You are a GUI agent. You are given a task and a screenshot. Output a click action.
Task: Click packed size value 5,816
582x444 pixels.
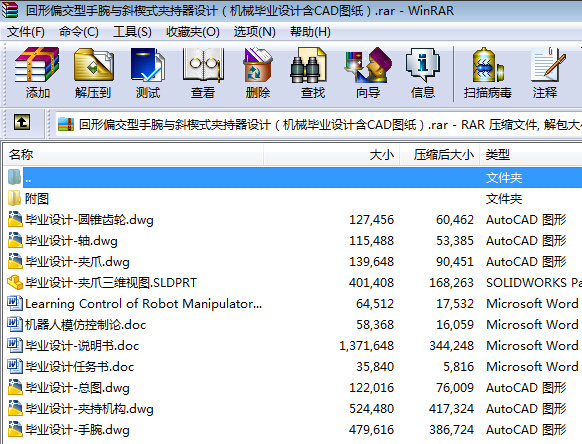tap(458, 367)
